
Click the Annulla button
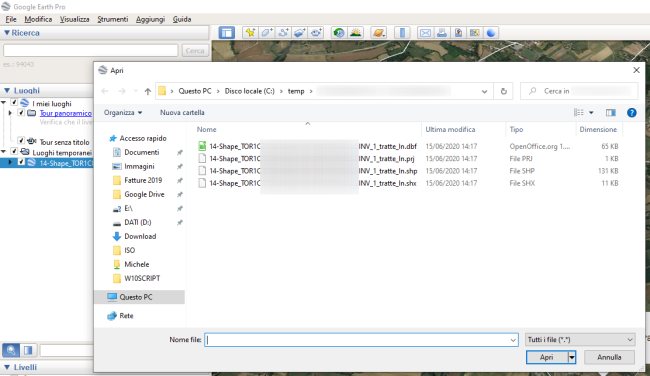609,357
